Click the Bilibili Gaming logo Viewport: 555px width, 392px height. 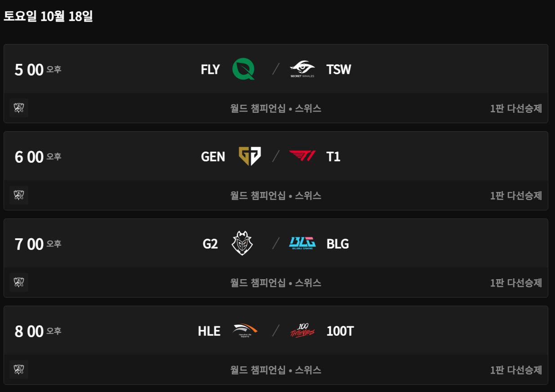click(x=302, y=244)
